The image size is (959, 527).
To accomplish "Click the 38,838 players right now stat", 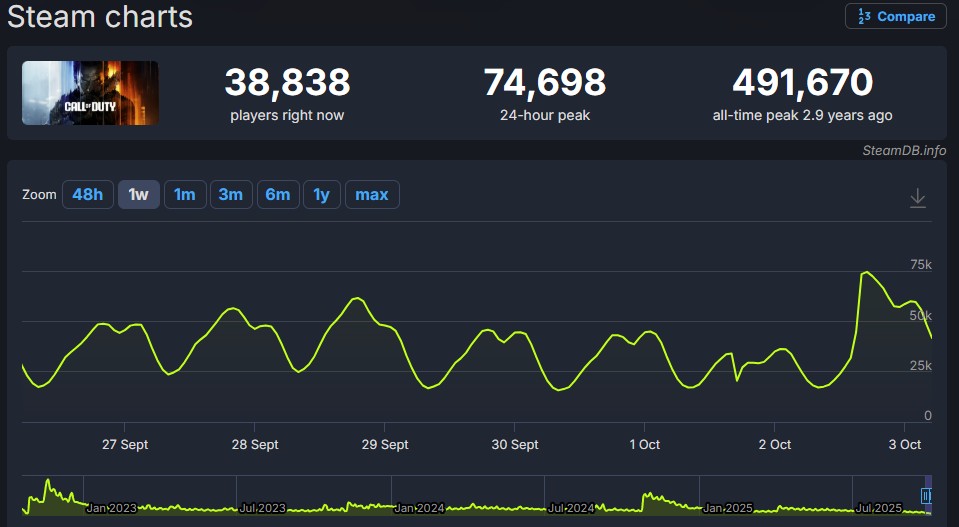I will pyautogui.click(x=287, y=82).
